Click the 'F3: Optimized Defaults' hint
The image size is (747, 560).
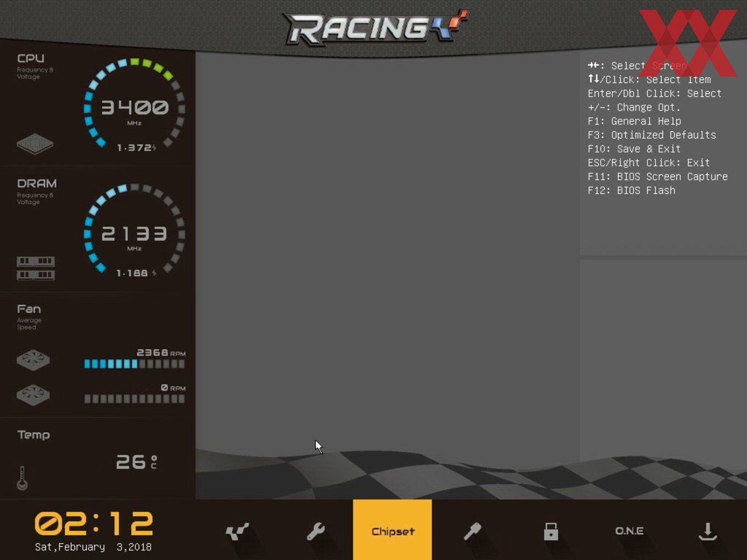pos(652,135)
